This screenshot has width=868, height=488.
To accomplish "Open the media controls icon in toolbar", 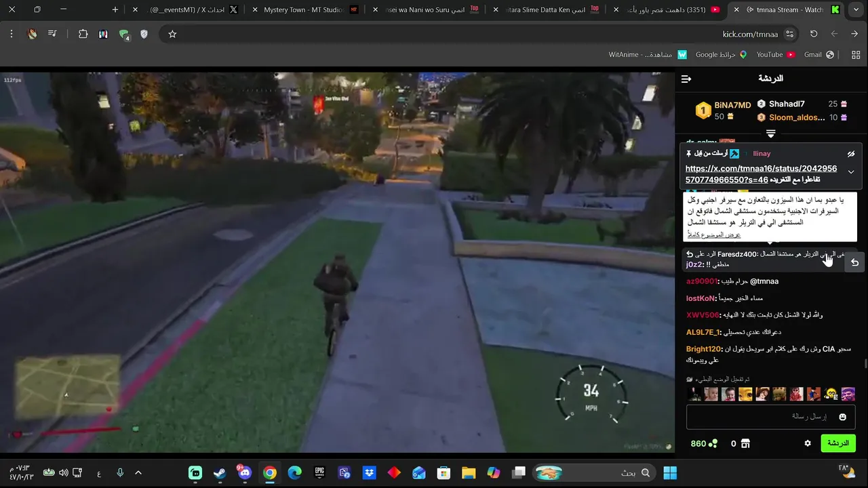I will [x=52, y=34].
